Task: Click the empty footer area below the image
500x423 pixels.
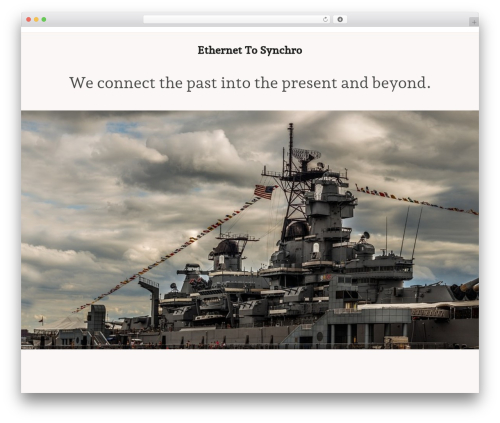Action: 250,371
